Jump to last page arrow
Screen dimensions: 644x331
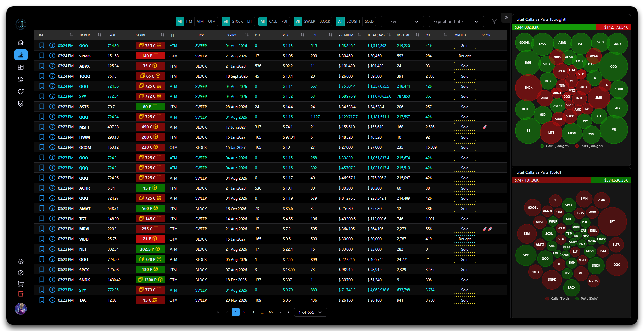coord(289,312)
